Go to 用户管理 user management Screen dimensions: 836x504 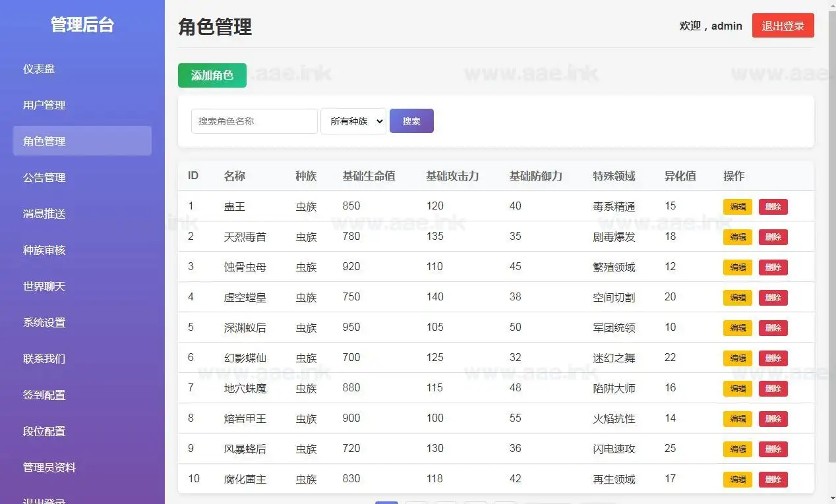pos(44,104)
